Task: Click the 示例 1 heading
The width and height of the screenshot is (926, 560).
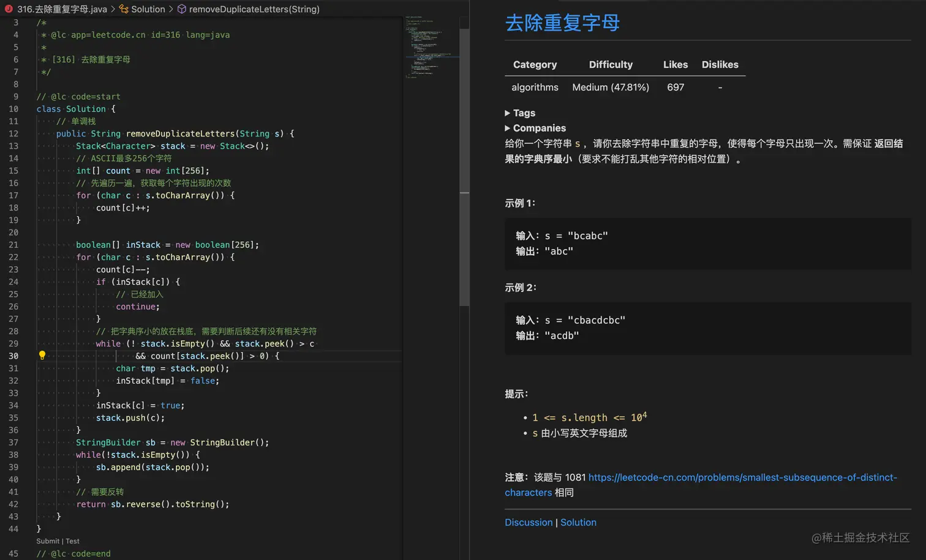Action: coord(520,203)
